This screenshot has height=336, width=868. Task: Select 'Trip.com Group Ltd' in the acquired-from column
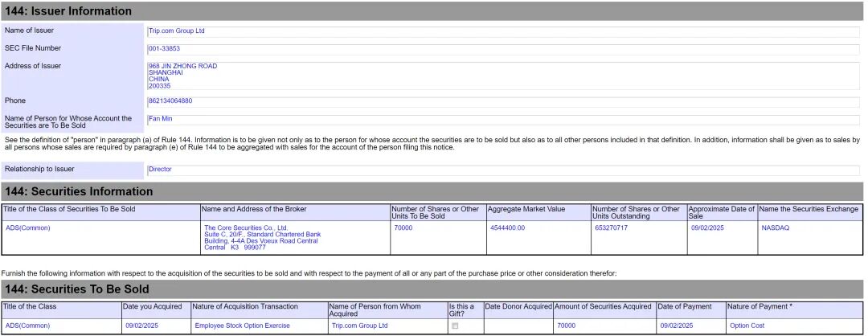pyautogui.click(x=360, y=326)
